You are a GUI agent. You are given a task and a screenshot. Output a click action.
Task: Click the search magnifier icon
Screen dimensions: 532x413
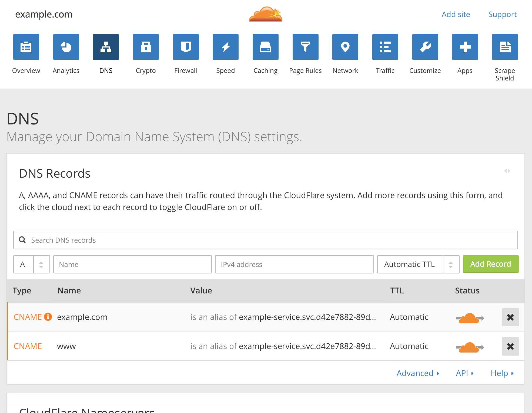pyautogui.click(x=22, y=240)
